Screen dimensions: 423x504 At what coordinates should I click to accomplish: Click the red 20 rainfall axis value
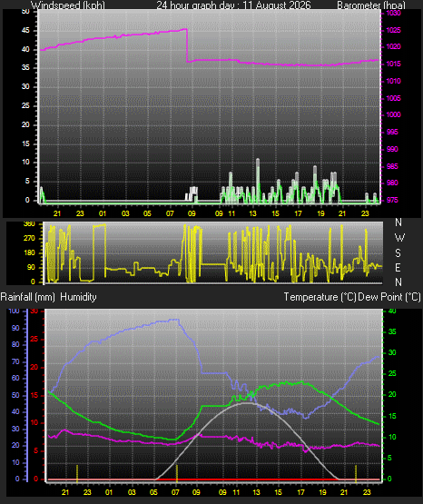pyautogui.click(x=34, y=367)
